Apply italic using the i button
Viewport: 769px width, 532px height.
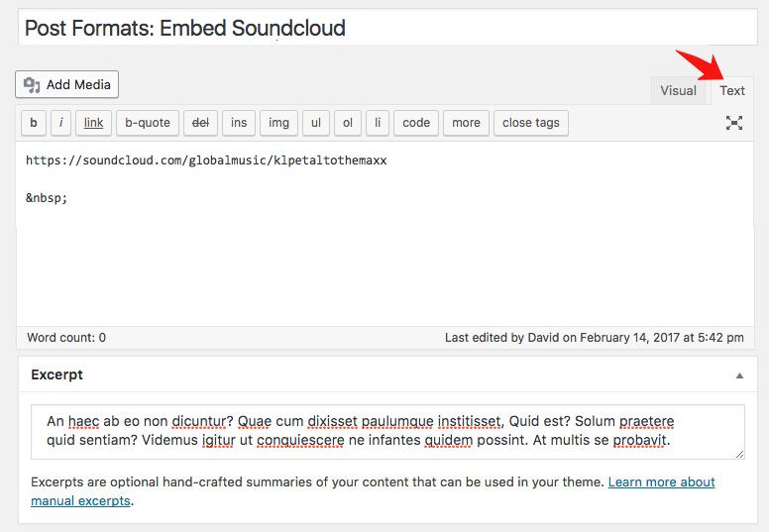pos(61,123)
